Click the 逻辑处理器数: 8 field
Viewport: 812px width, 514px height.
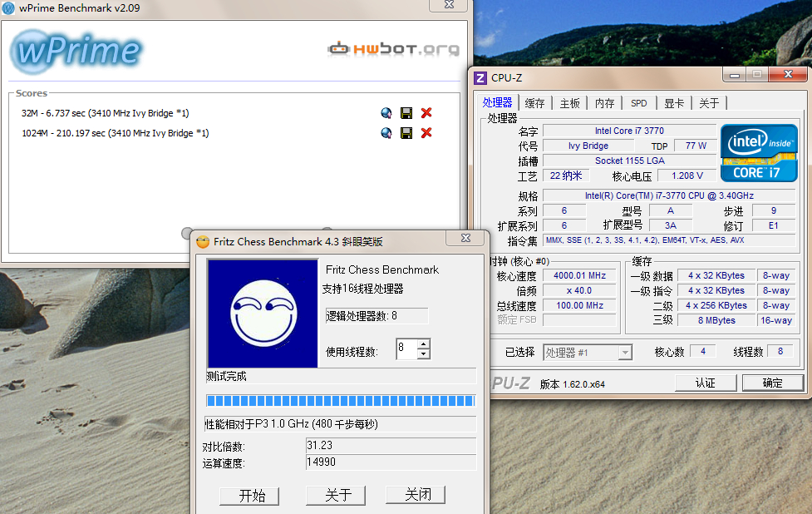coord(377,316)
